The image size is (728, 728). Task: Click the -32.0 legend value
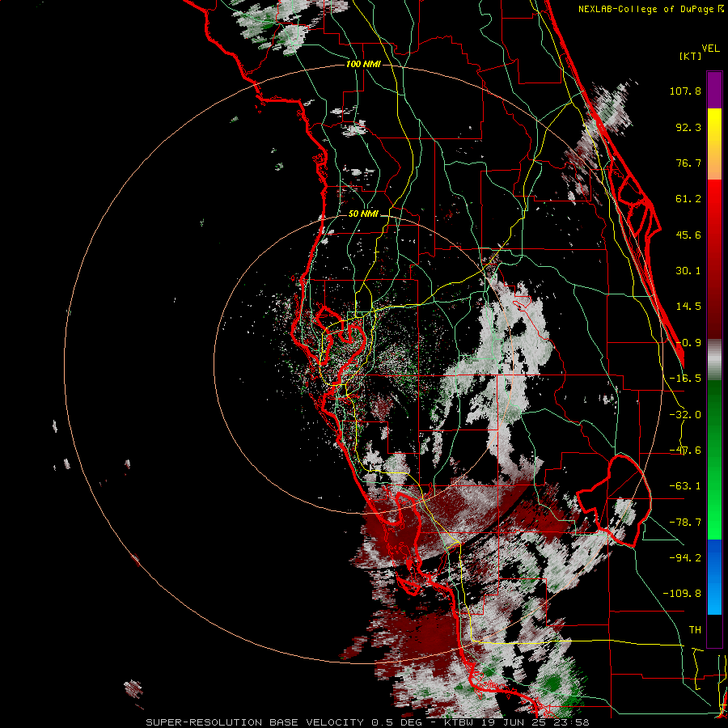tap(685, 415)
